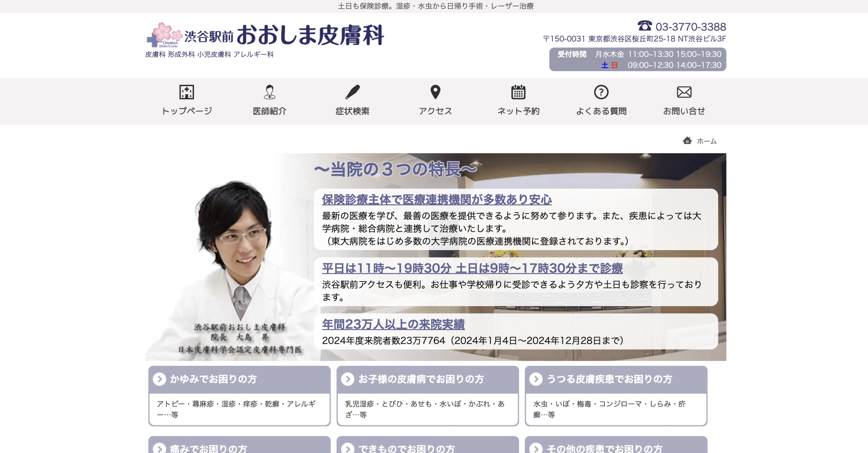
Task: Select ネット予約 menu label
Action: [x=518, y=111]
